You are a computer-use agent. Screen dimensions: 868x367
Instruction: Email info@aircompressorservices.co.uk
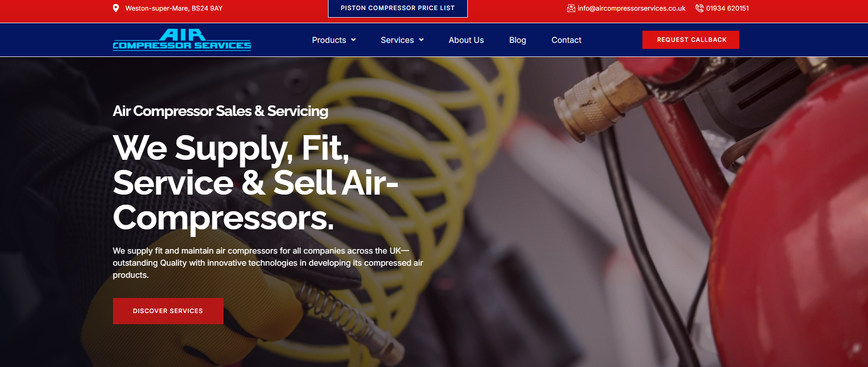pos(631,8)
